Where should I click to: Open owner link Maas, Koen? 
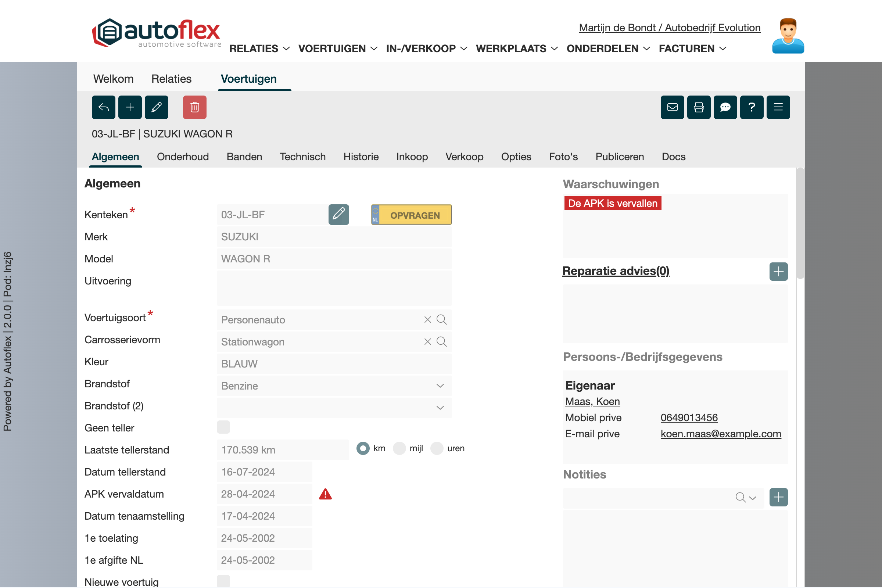tap(592, 402)
